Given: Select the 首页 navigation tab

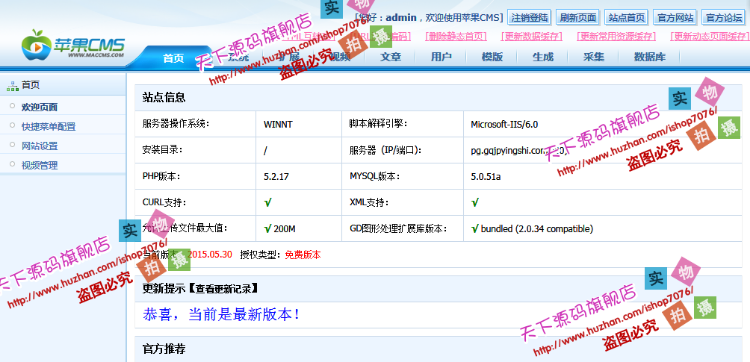Looking at the screenshot, I should click(173, 58).
